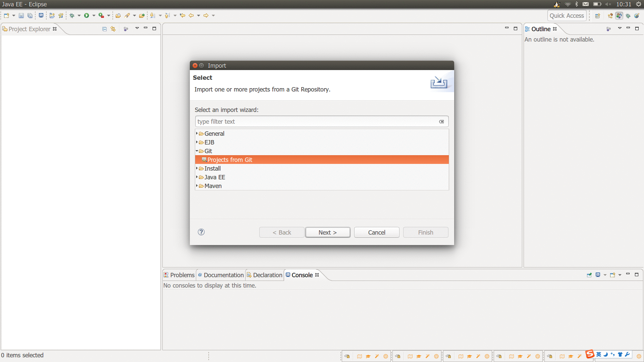
Task: Click the Search flashlight toolbar icon
Action: pos(127,15)
